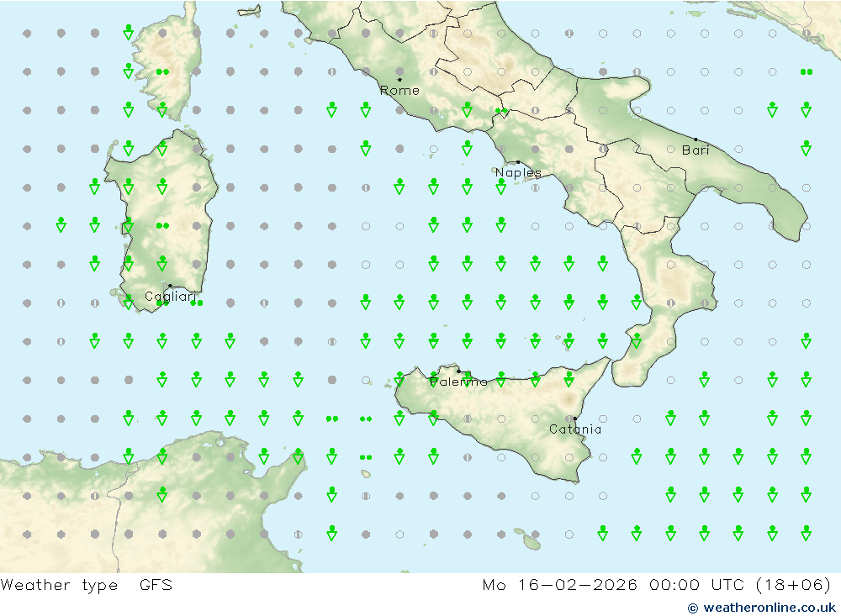Click the Cagliari city label
The image size is (841, 616).
point(171,297)
